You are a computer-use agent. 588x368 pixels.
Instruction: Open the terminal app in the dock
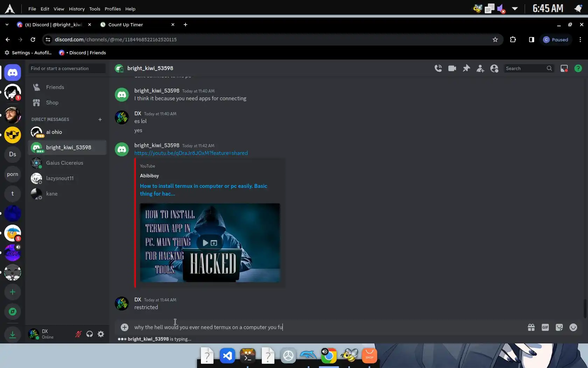248,356
